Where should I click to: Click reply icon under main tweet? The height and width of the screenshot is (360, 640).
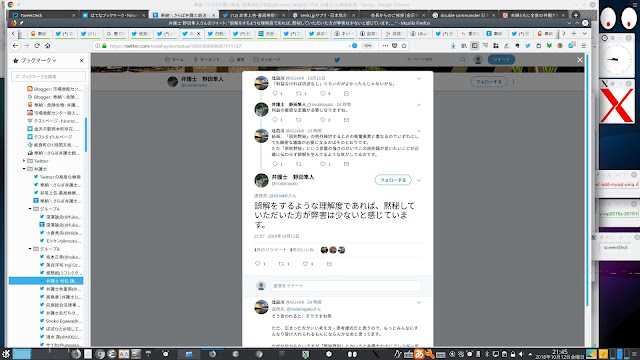(258, 264)
